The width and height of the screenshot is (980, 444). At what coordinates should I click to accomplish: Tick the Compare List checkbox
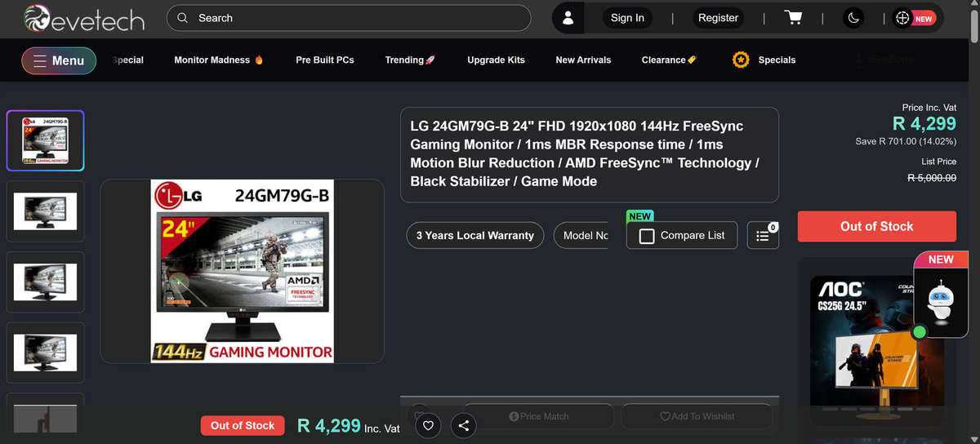tap(647, 236)
